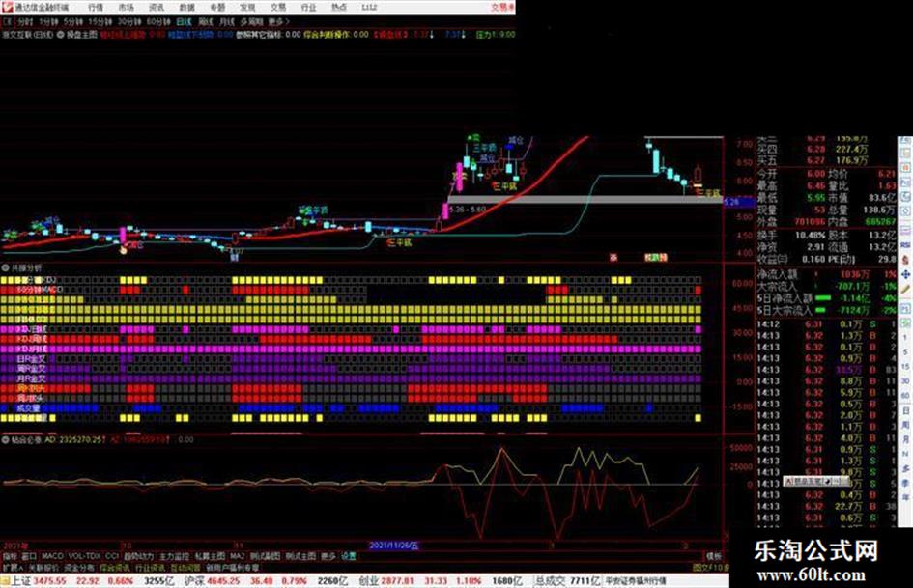Select the MACD indicator tab
Viewport: 913px width, 588px height.
click(52, 556)
